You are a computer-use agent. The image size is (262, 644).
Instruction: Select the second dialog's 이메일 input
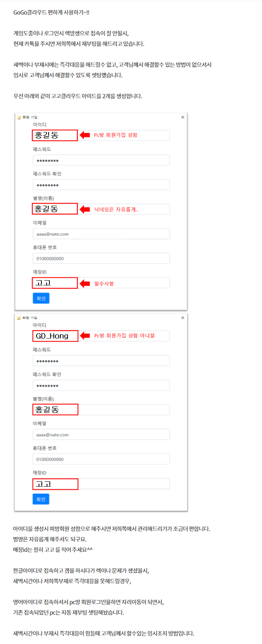(101, 435)
